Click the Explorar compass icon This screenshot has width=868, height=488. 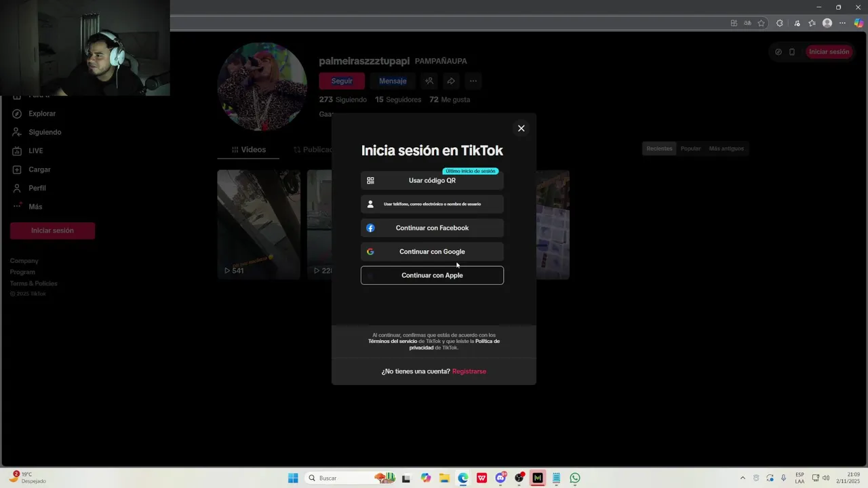pyautogui.click(x=17, y=114)
